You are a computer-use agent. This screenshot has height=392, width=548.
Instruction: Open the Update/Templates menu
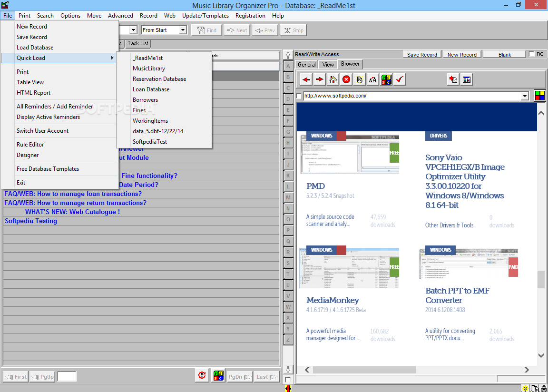pyautogui.click(x=205, y=16)
